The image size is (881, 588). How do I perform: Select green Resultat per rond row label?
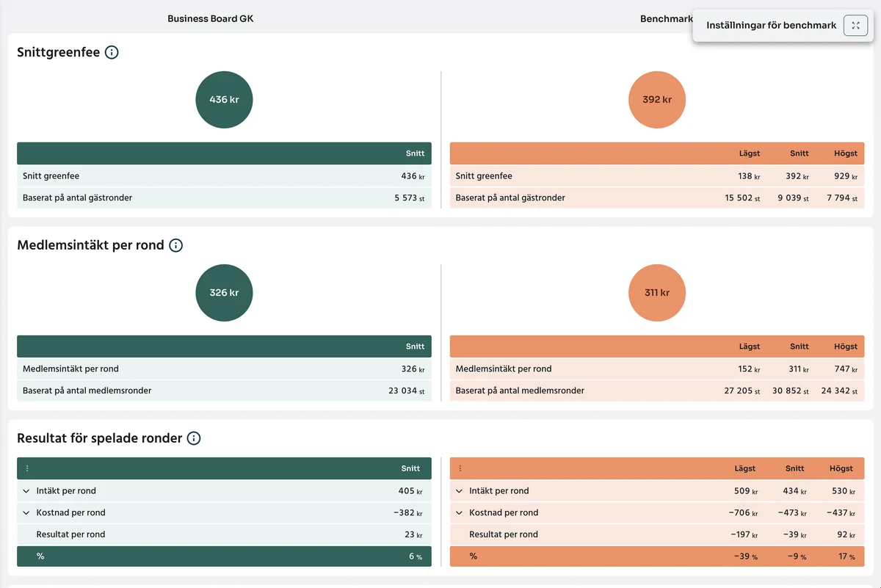coord(70,535)
